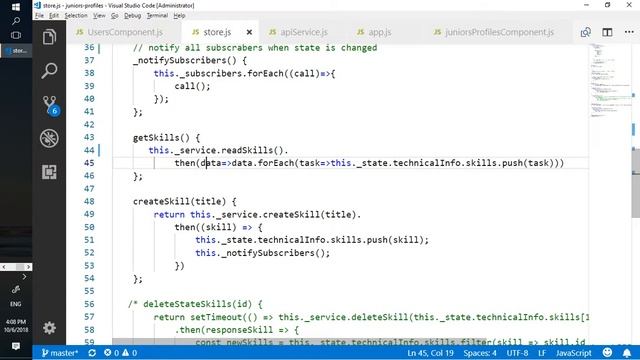Open the Debug sidebar view
The image size is (640, 360).
pos(49,138)
